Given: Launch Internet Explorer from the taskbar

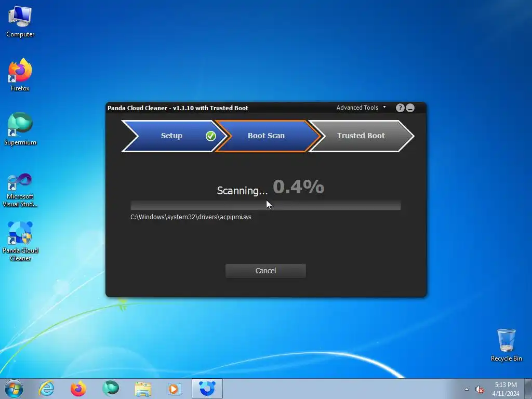Looking at the screenshot, I should (x=46, y=389).
